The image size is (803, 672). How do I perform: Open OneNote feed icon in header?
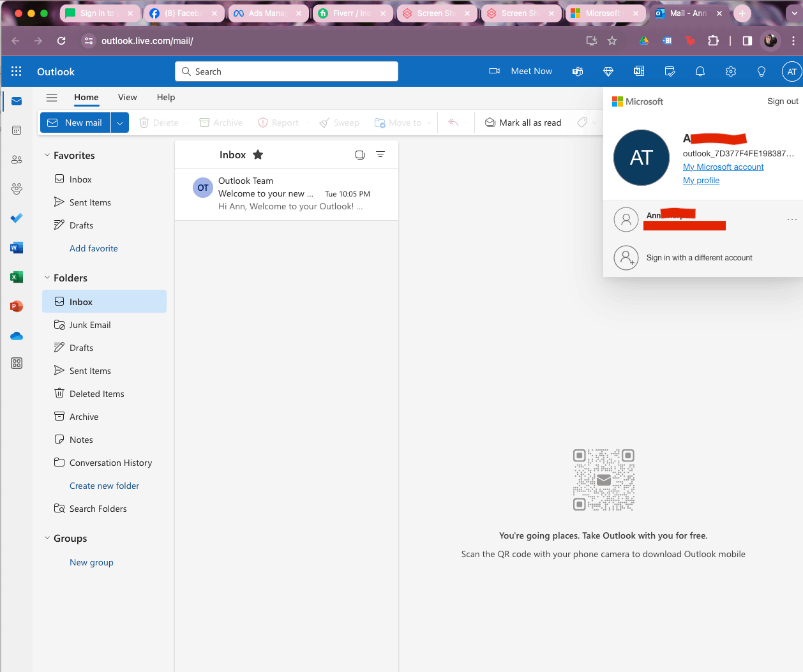click(x=639, y=71)
